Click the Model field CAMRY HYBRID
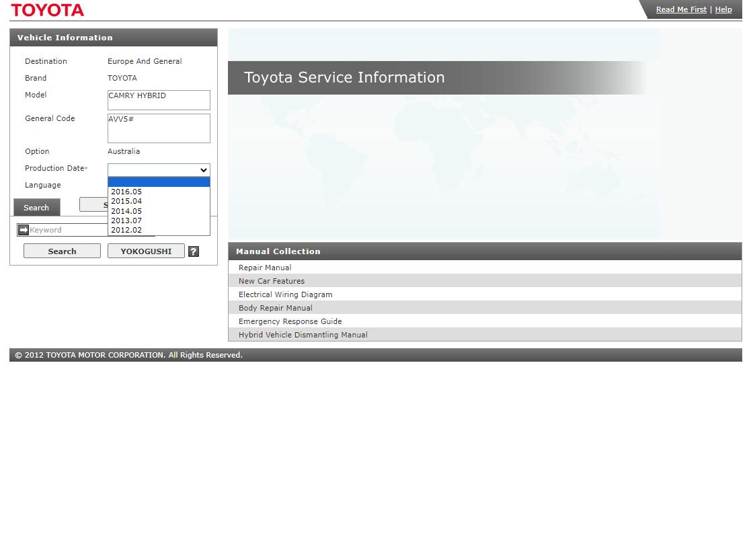This screenshot has width=751, height=560. [159, 99]
